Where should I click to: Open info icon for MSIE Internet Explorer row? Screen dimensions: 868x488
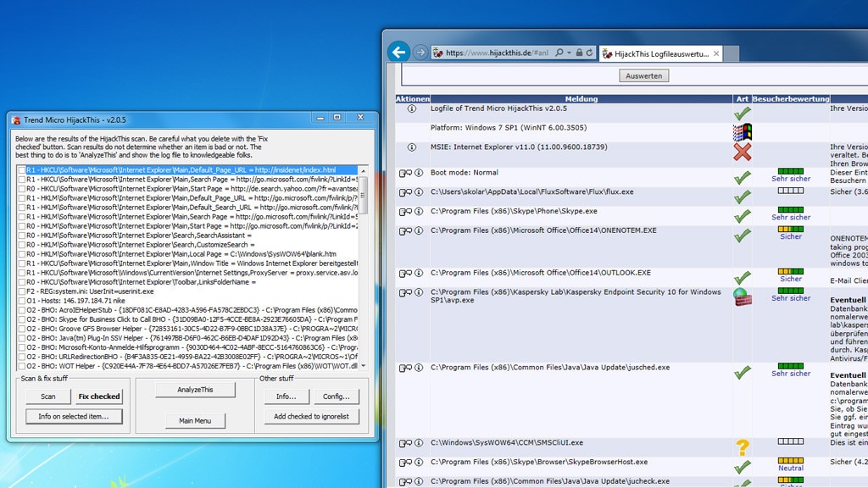coord(411,147)
